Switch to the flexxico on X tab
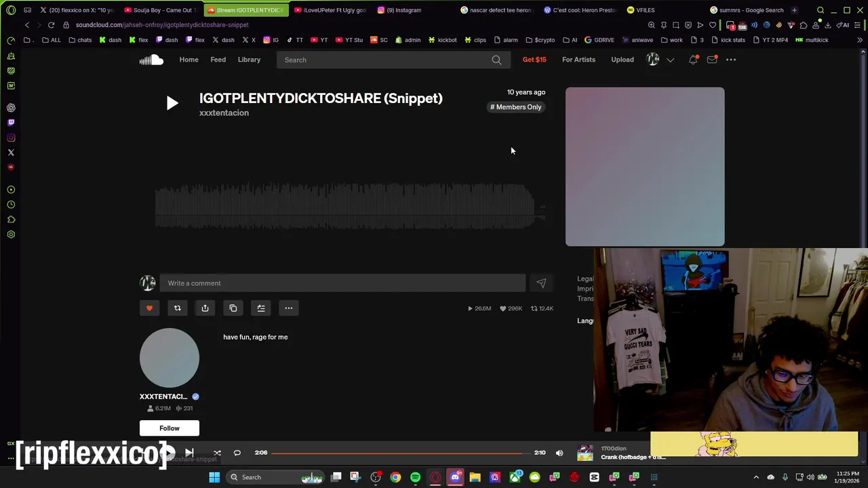868x488 pixels. click(77, 10)
